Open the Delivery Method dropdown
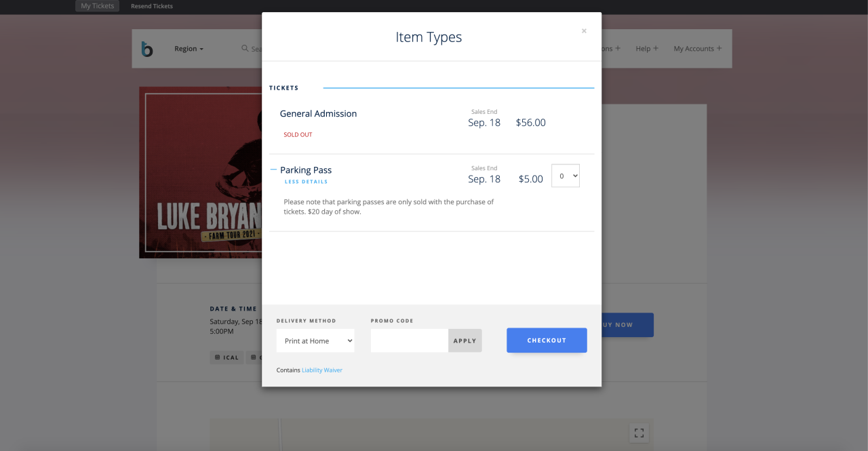Image resolution: width=868 pixels, height=451 pixels. (315, 340)
